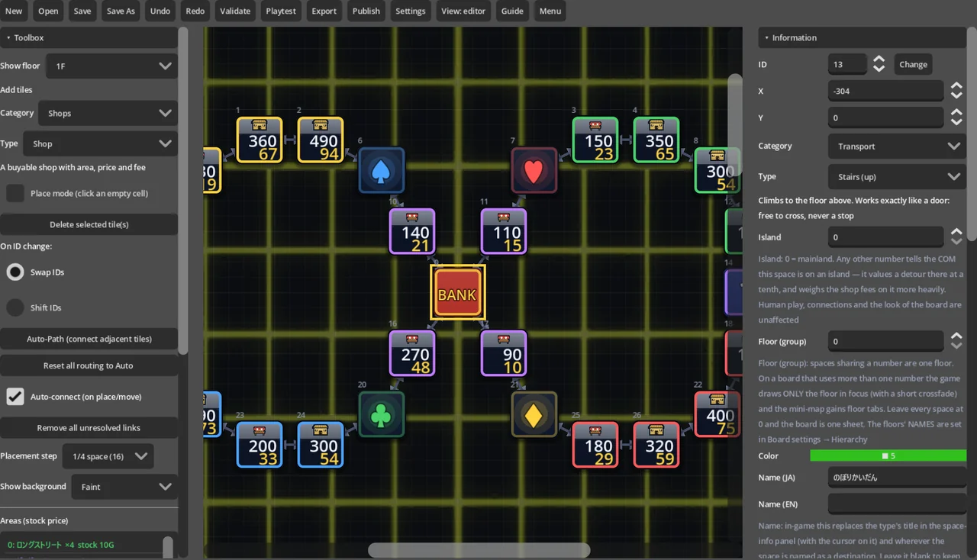Click the Name (EN) input field
This screenshot has height=560, width=977.
(897, 504)
